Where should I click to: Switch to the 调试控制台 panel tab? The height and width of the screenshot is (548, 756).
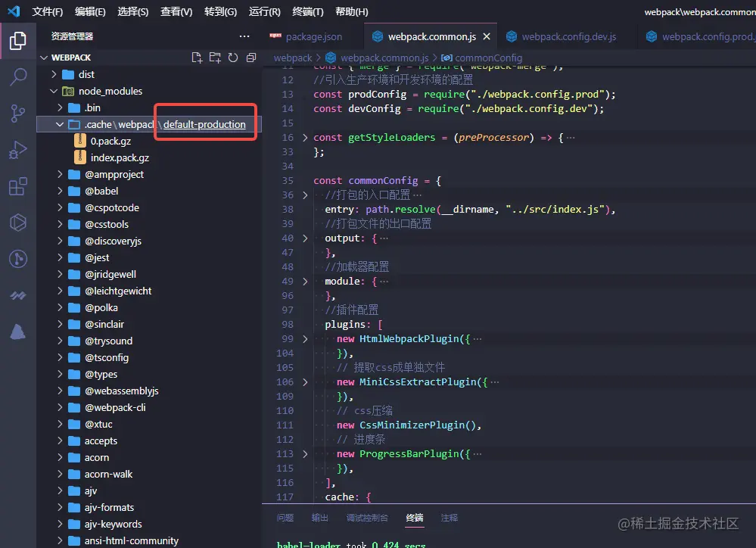[367, 518]
